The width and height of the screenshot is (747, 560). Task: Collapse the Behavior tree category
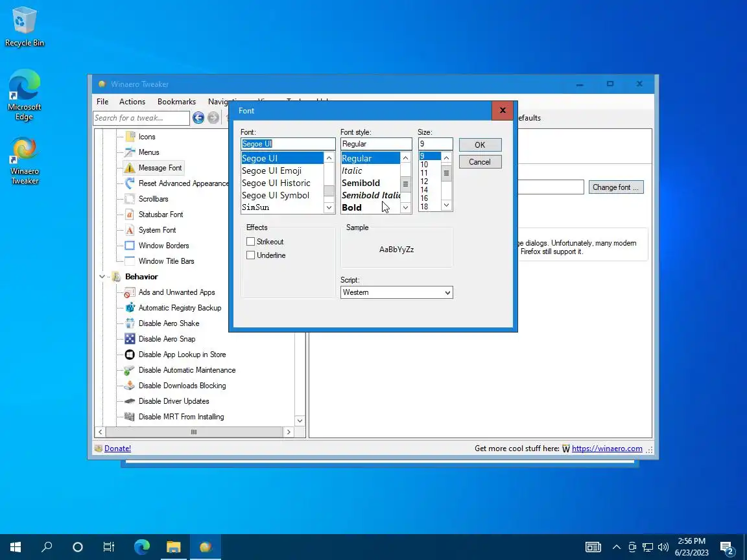[102, 277]
